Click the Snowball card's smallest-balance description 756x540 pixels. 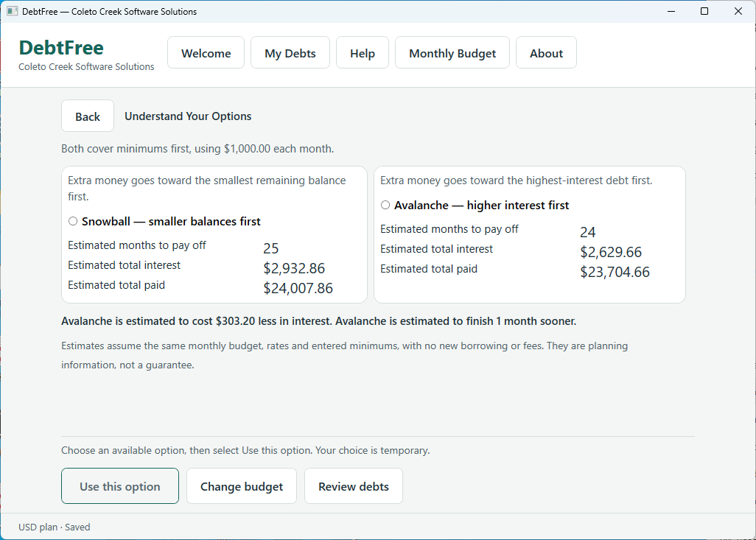[207, 189]
